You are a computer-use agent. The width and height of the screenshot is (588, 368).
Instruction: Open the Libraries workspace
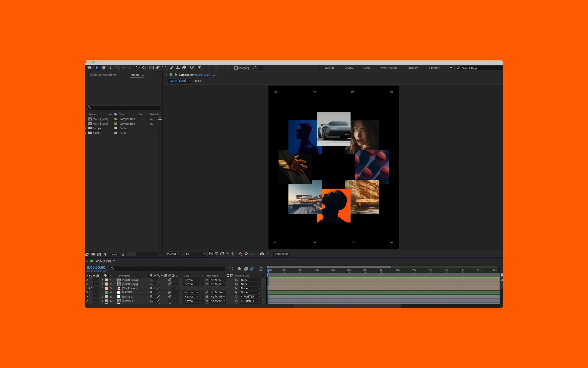tap(434, 68)
